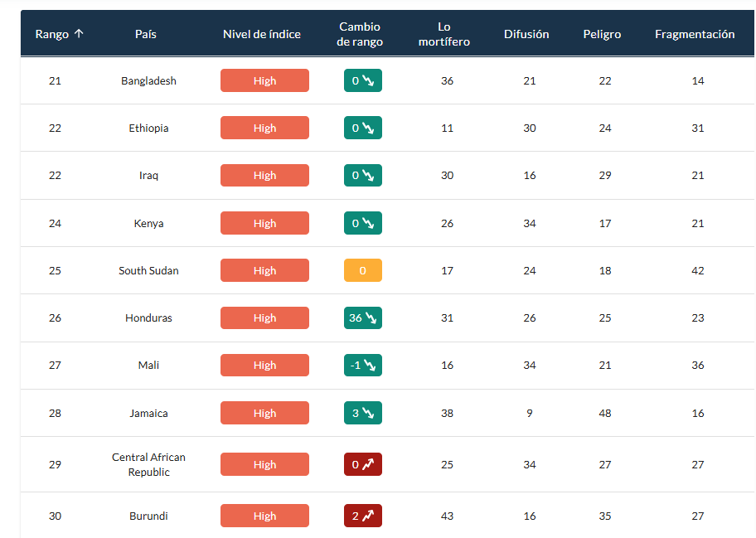Click Honduras's rank change 36 badge
The image size is (756, 538).
363,318
